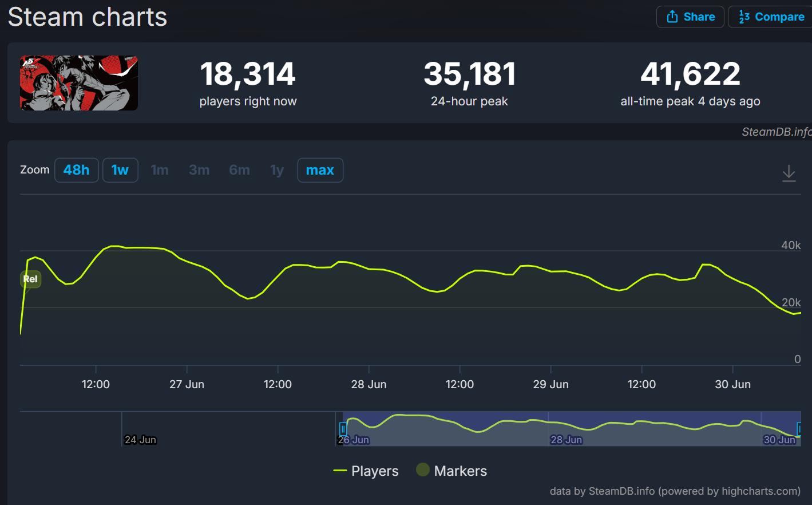Click the SteamDB.info chart credit text

[x=777, y=132]
